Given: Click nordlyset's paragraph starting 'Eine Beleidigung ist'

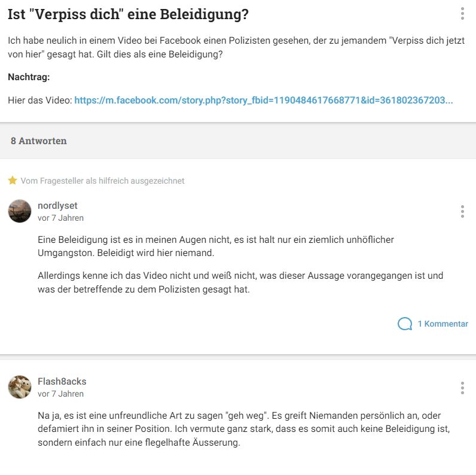Looking at the screenshot, I should point(215,246).
